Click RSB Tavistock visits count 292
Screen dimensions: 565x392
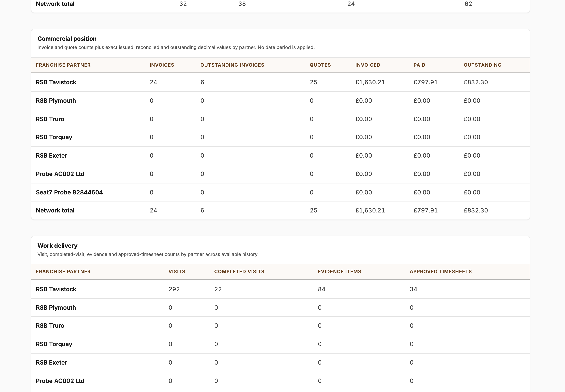174,289
